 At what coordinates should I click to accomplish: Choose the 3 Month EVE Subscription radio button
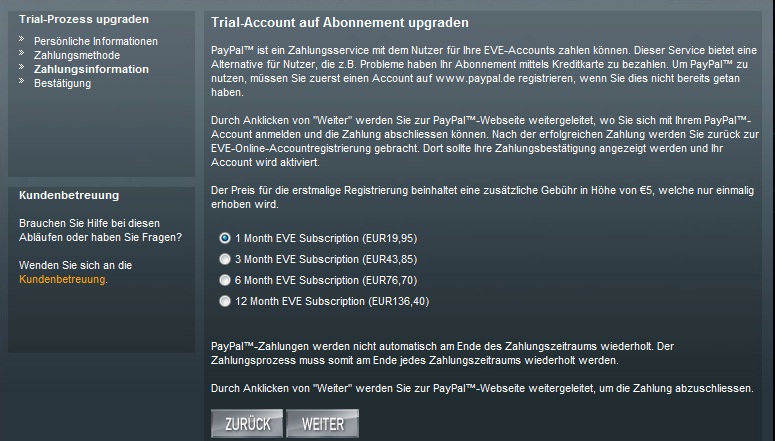coord(225,259)
